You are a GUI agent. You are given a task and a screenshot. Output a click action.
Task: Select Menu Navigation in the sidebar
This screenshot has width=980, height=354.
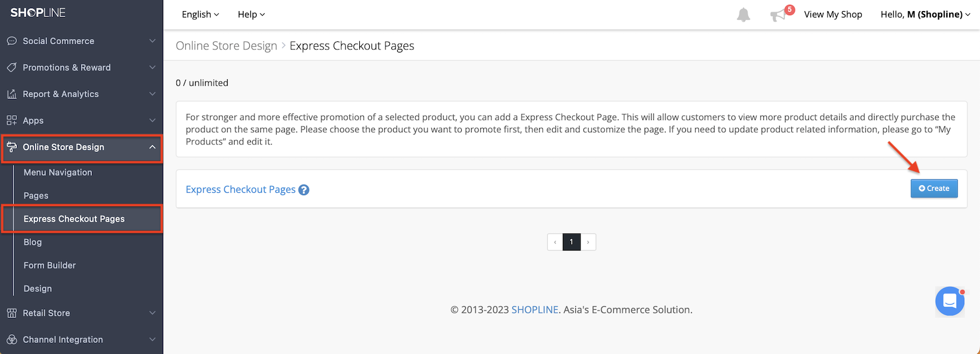pos(58,172)
